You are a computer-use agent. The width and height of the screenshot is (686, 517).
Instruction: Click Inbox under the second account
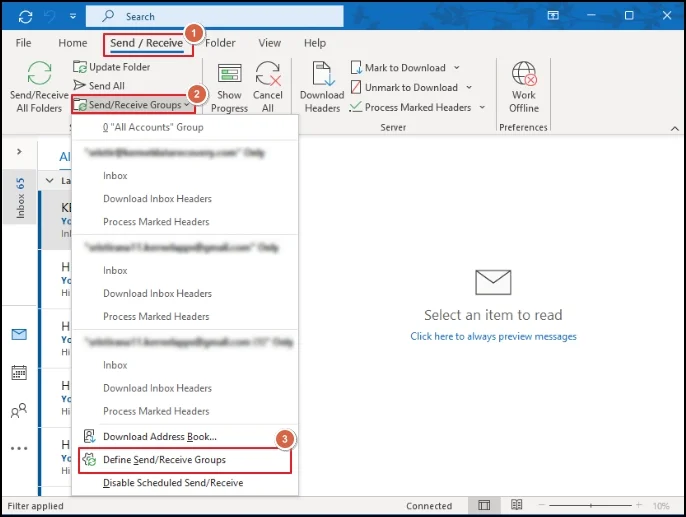185,270
